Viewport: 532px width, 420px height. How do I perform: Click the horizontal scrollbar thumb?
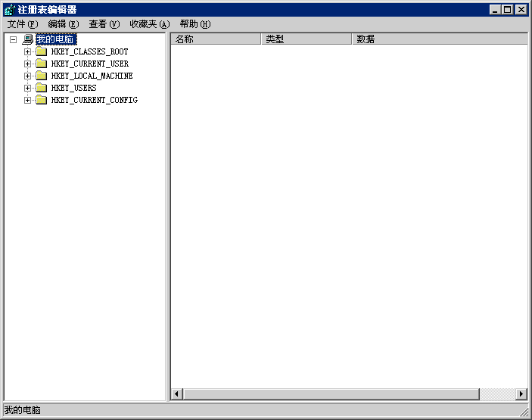point(331,394)
